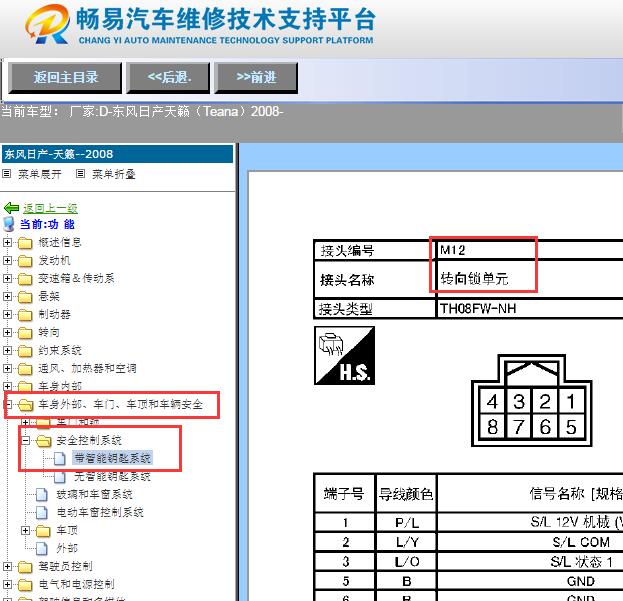Screen dimensions: 623x601
Task: Expand the 悬架 tree node
Action: (x=7, y=296)
